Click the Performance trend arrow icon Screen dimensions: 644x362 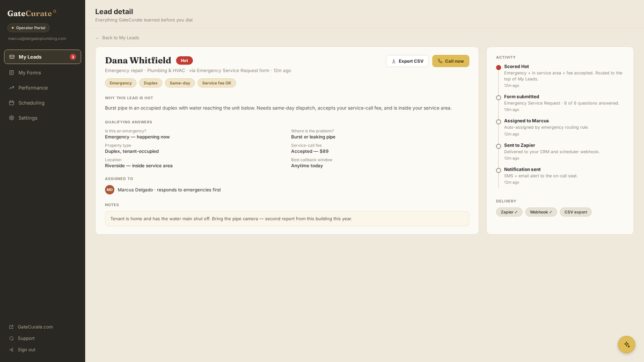tap(12, 87)
